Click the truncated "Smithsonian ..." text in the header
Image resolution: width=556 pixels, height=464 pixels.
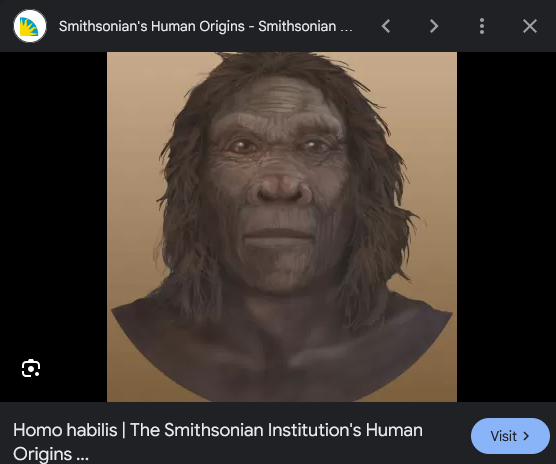point(305,26)
